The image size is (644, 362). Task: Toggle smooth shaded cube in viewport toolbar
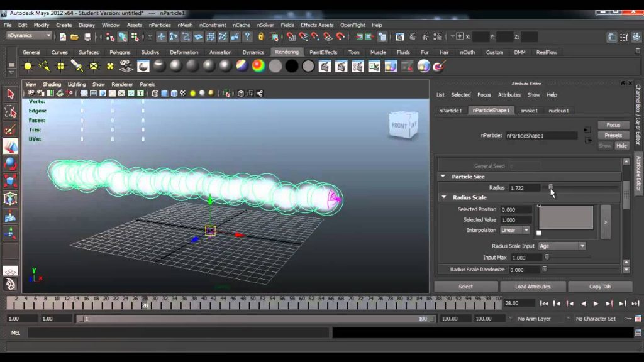(164, 94)
